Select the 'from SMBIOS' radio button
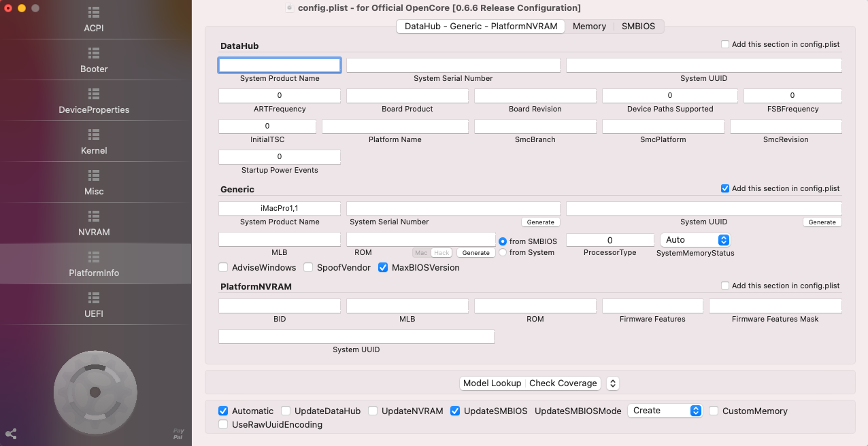This screenshot has width=868, height=446. coord(503,241)
